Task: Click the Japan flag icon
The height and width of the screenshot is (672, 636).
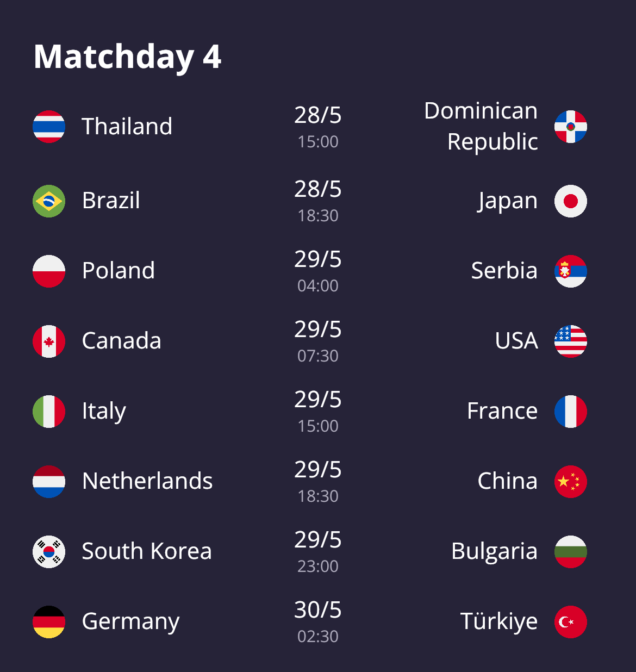Action: click(x=571, y=201)
